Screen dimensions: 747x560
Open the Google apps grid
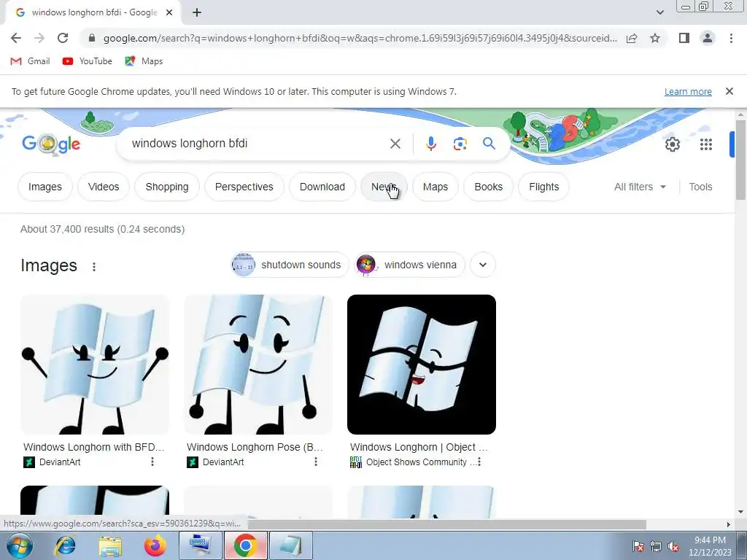click(706, 144)
